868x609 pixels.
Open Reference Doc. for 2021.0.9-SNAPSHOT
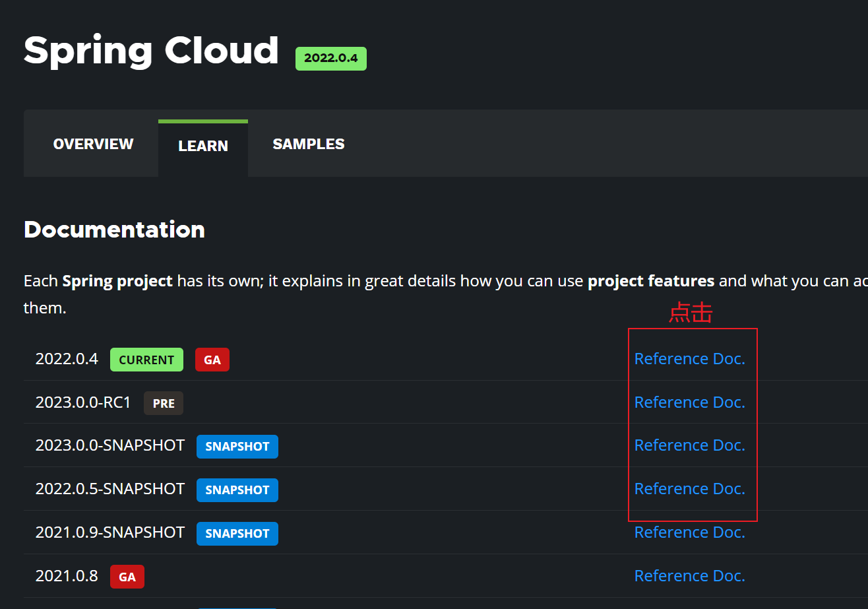689,532
